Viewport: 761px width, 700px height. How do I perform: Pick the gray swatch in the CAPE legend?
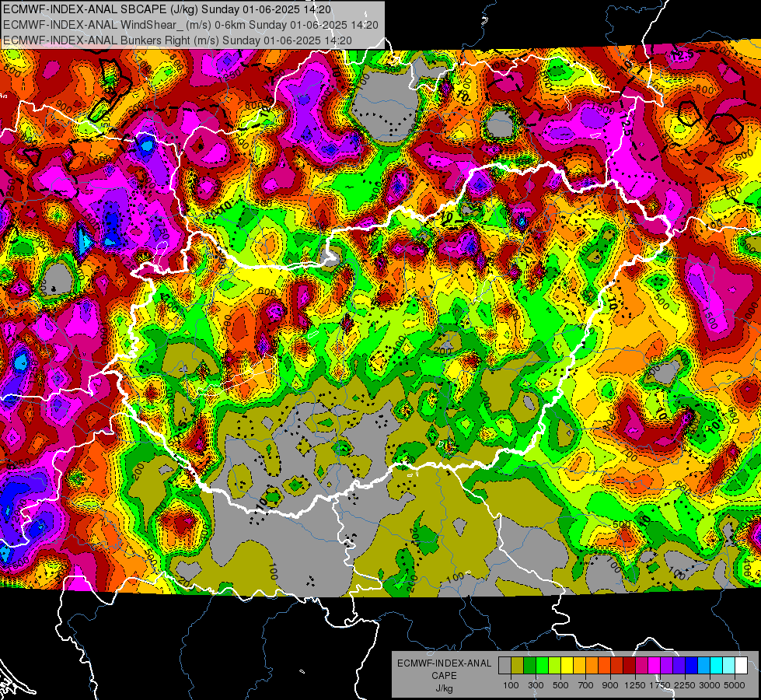tap(504, 666)
